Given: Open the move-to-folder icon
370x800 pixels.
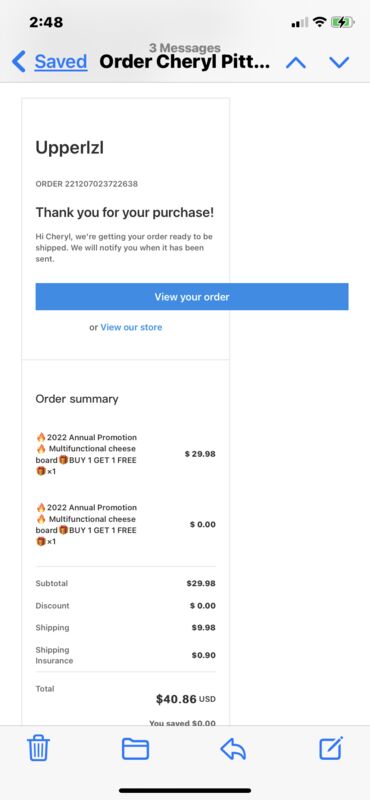Looking at the screenshot, I should pos(135,749).
